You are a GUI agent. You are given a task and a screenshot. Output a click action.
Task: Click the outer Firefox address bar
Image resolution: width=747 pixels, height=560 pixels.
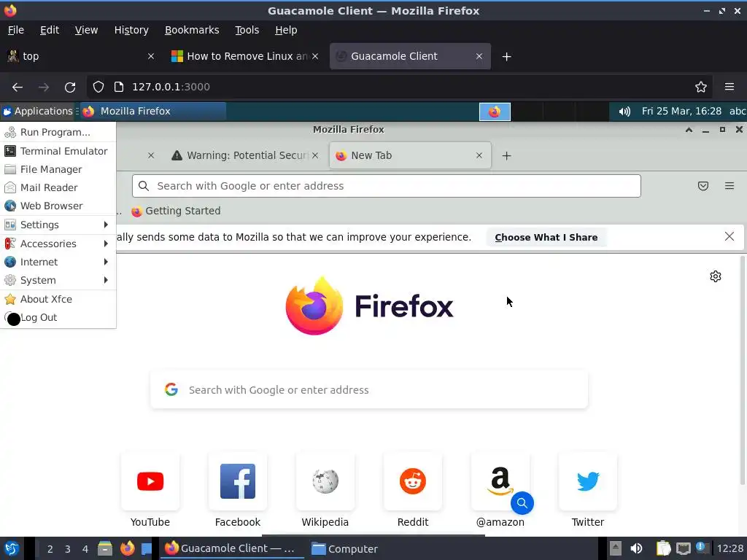pyautogui.click(x=399, y=87)
